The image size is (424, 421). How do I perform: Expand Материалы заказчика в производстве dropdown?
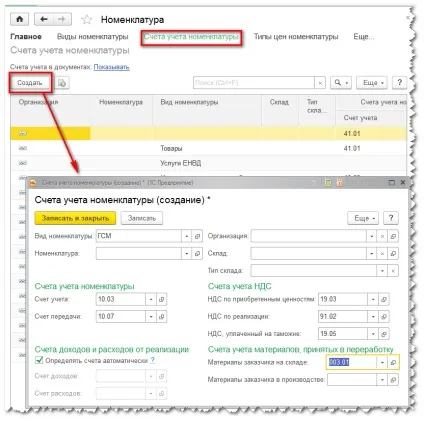382,380
